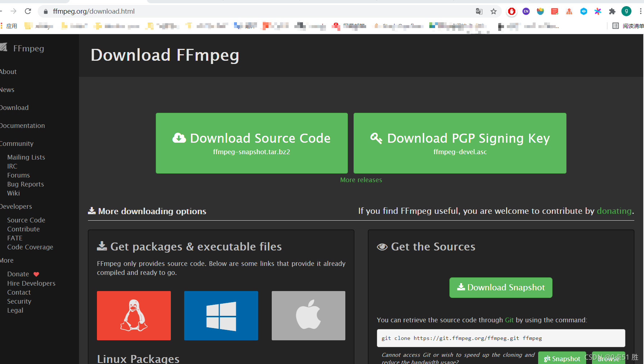The width and height of the screenshot is (644, 364).
Task: Open the Git link in the sources text
Action: pyautogui.click(x=509, y=320)
